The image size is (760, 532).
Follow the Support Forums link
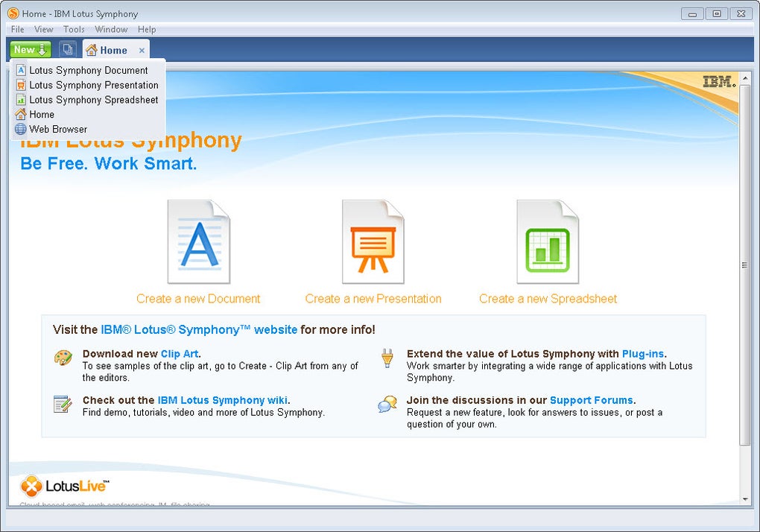coord(591,400)
